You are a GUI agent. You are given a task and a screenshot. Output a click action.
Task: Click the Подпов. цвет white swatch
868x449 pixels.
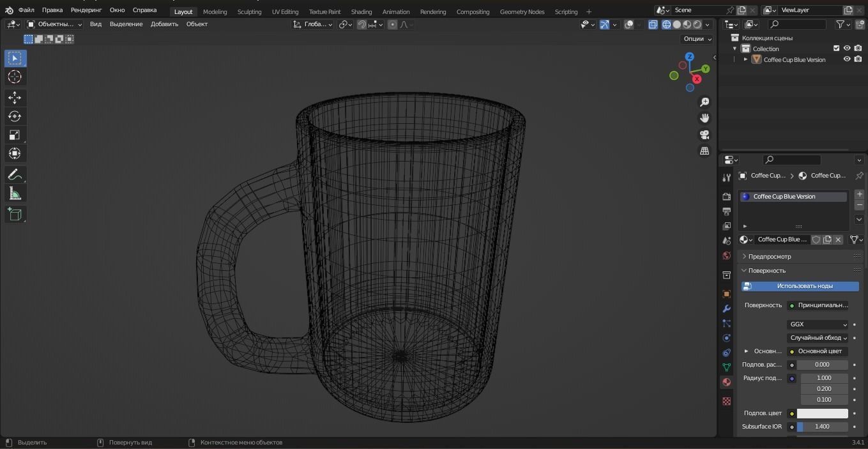tap(823, 413)
